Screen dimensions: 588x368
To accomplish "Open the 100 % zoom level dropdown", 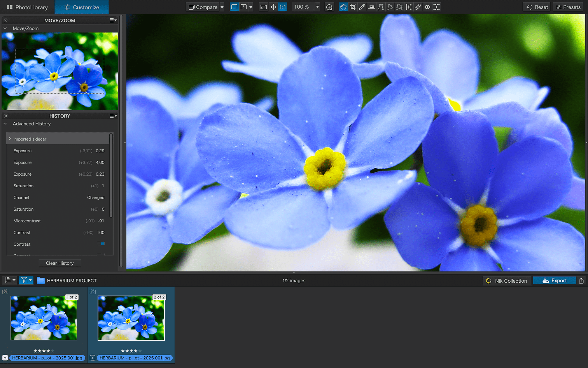I will click(x=317, y=7).
